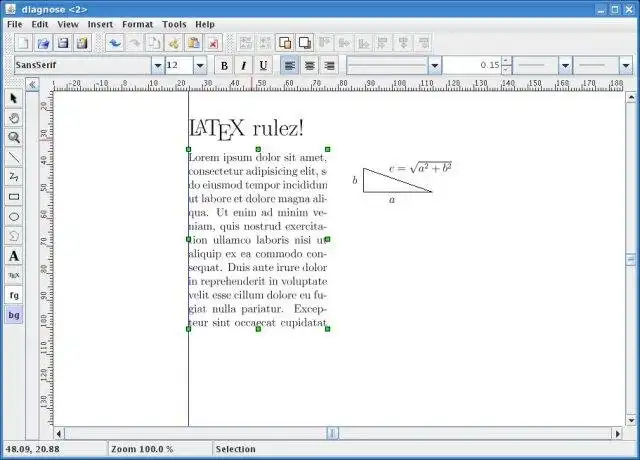Open the line start arrow dropdown
The height and width of the screenshot is (460, 640).
pos(565,65)
